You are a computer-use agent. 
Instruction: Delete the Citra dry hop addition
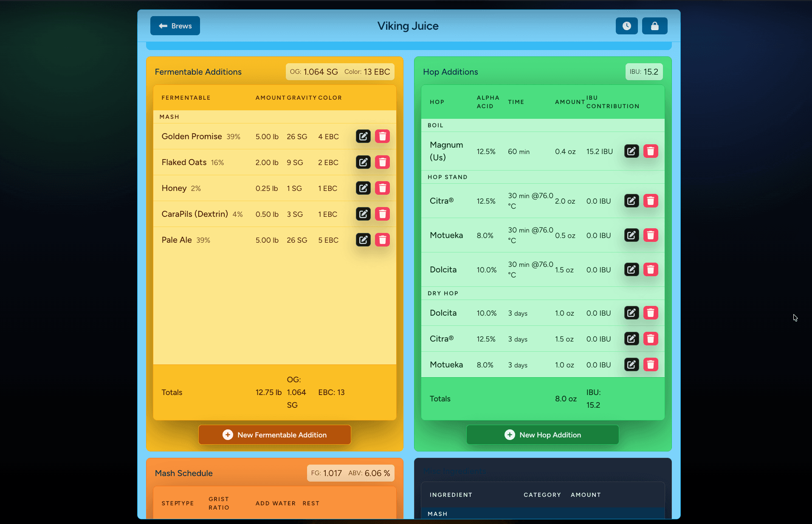click(651, 339)
